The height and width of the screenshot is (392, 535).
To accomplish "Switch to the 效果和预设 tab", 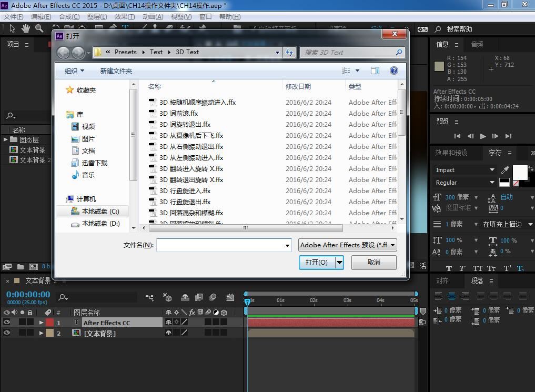I will click(451, 153).
